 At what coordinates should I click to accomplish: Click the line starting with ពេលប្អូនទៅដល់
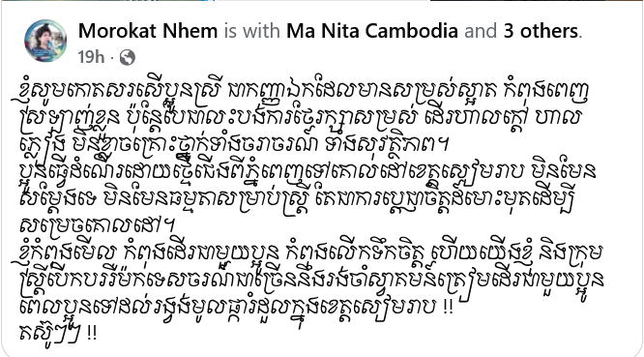coord(236,308)
